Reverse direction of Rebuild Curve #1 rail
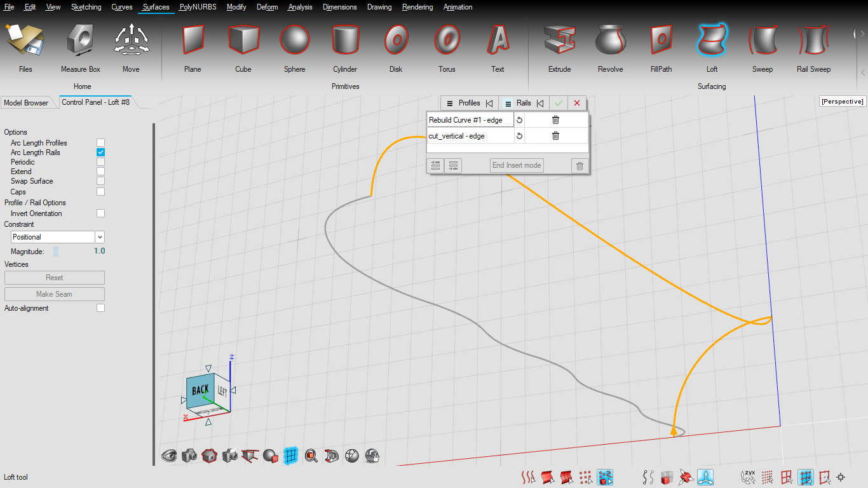This screenshot has width=868, height=488. pos(519,119)
